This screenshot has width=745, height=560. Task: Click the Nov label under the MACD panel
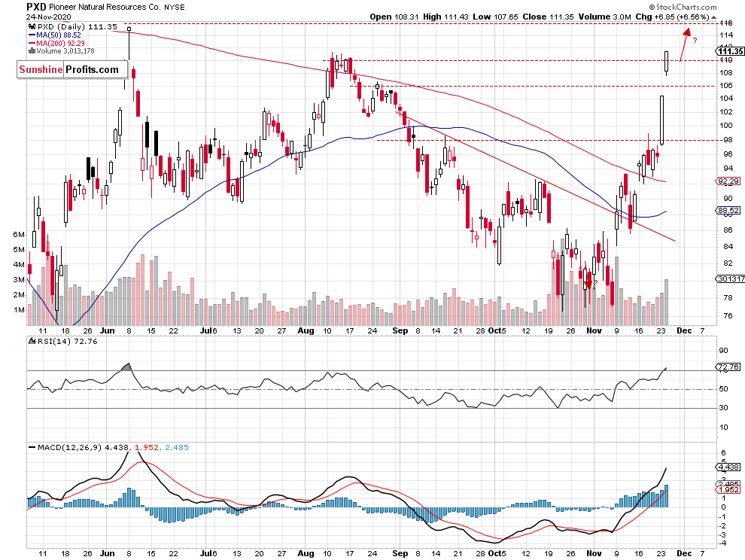(594, 553)
